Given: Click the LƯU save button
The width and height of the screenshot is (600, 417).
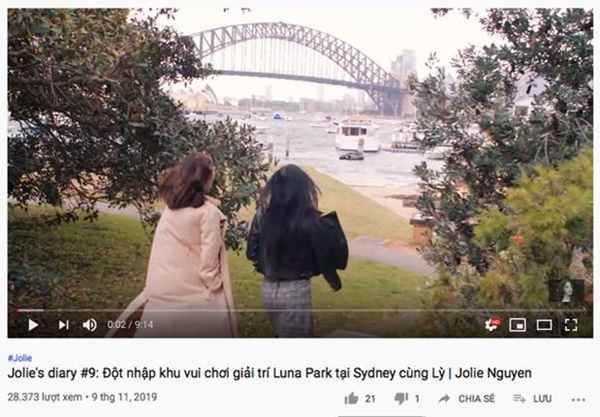Looking at the screenshot, I should [542, 399].
